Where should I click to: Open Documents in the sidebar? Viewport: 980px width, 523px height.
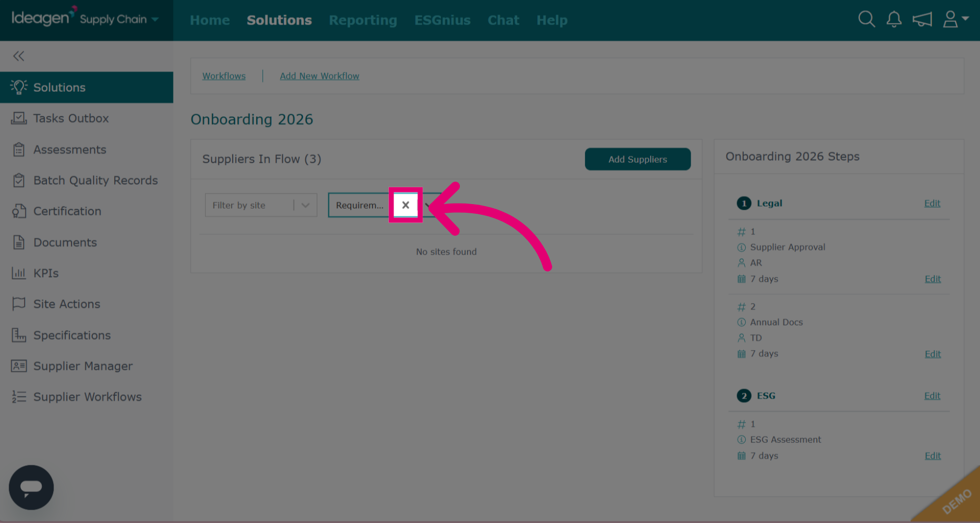tap(65, 242)
